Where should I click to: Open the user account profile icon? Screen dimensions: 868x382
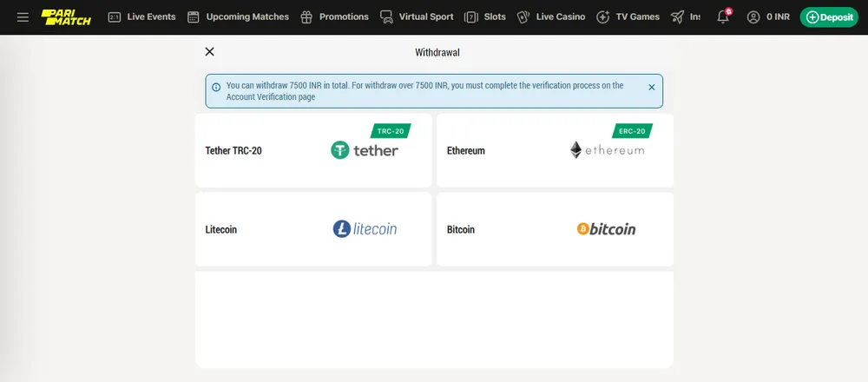coord(753,17)
